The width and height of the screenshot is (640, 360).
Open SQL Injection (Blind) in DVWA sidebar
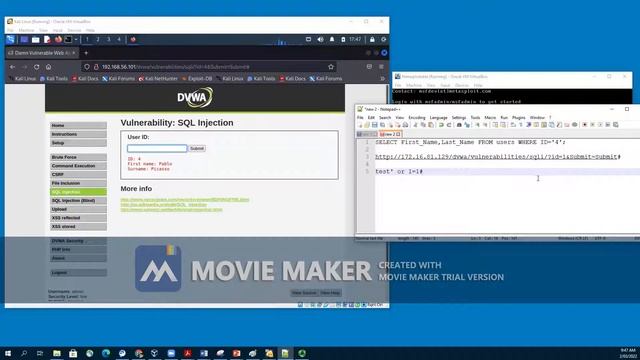(x=78, y=200)
